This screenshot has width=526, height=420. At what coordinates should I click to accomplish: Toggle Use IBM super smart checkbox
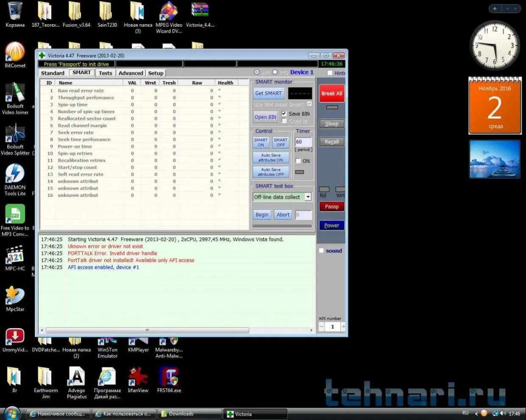pyautogui.click(x=309, y=104)
